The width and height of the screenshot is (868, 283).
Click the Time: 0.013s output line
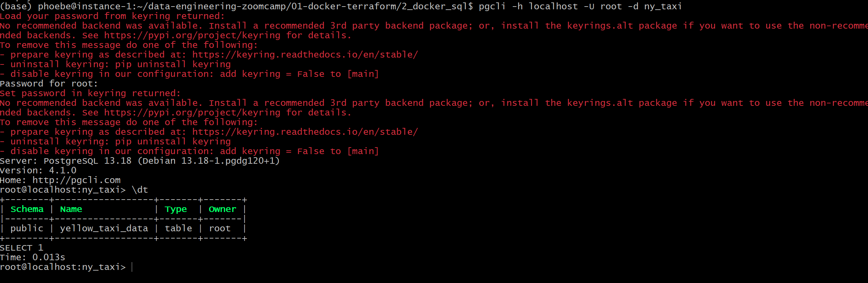[x=32, y=257]
